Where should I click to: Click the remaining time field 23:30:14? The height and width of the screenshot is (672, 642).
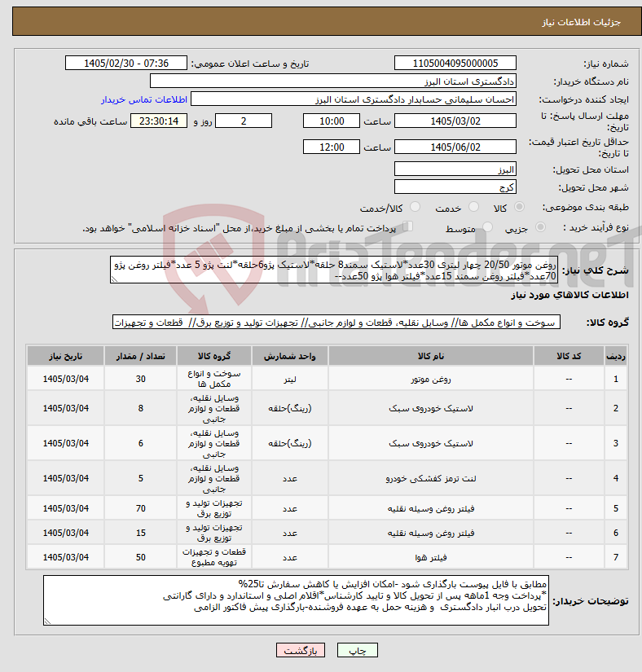[159, 121]
